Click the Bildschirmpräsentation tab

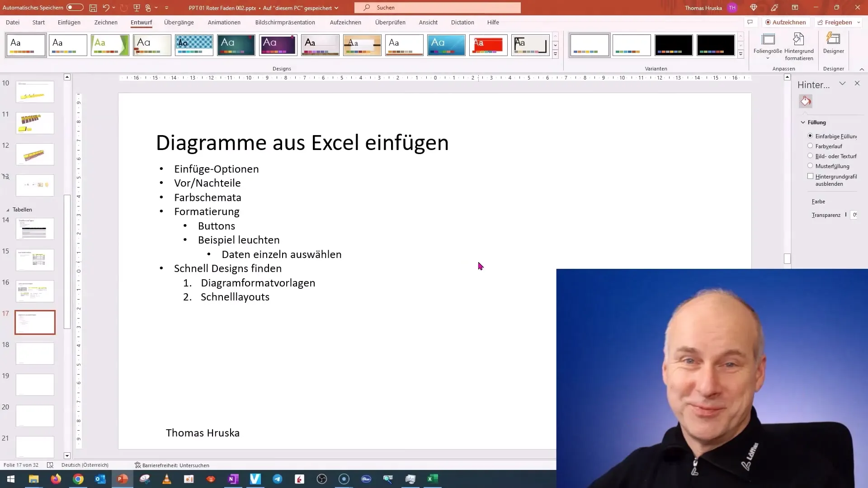[285, 22]
